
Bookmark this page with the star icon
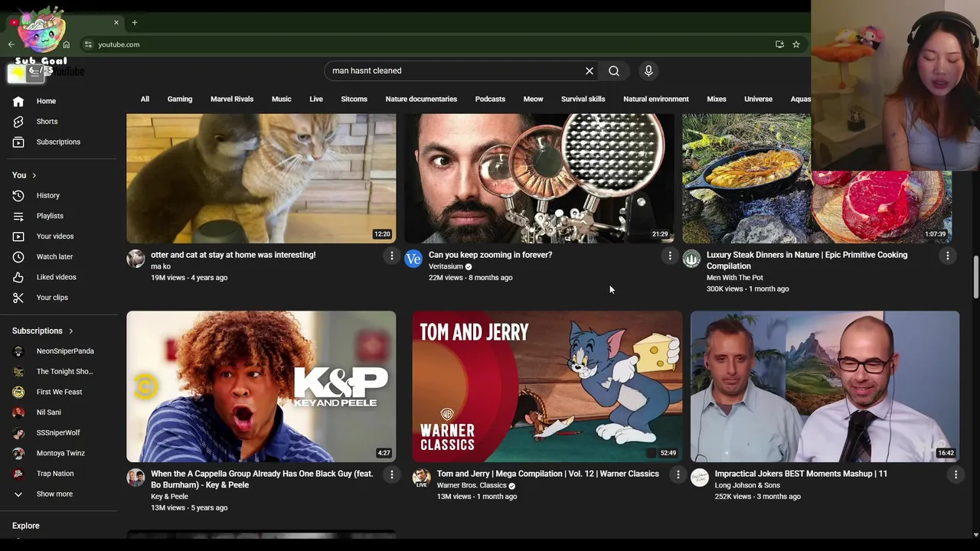point(796,44)
